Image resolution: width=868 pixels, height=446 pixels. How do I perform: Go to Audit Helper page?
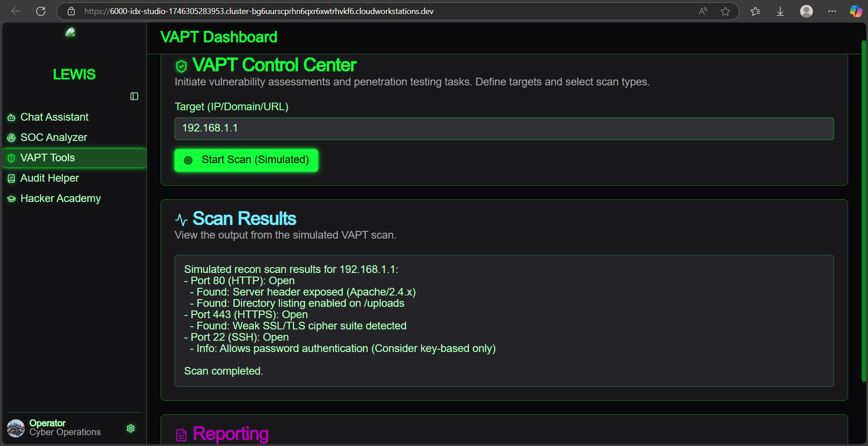pyautogui.click(x=49, y=178)
